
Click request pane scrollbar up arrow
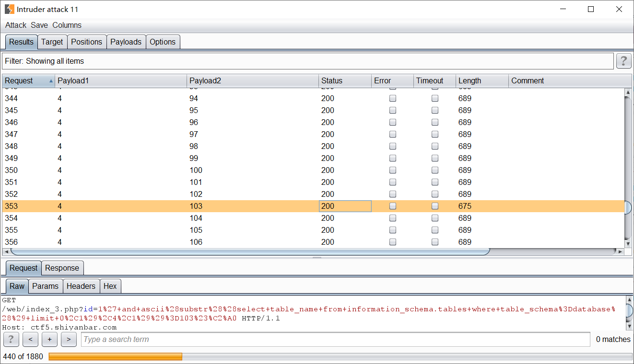click(630, 300)
